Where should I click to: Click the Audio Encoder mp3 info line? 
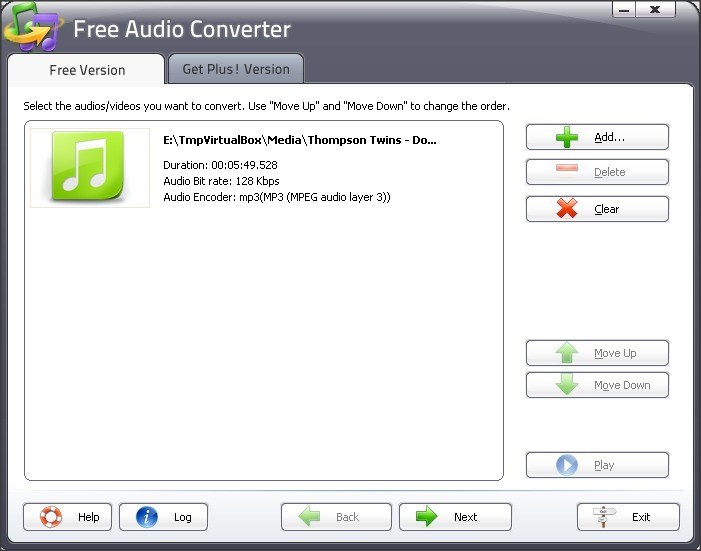tap(276, 197)
